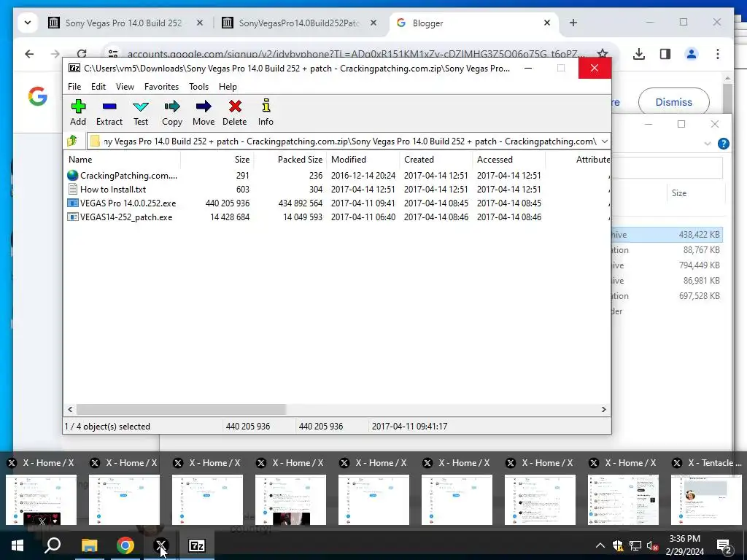Click the Extract toolbar icon
Image resolution: width=747 pixels, height=560 pixels.
tap(109, 106)
